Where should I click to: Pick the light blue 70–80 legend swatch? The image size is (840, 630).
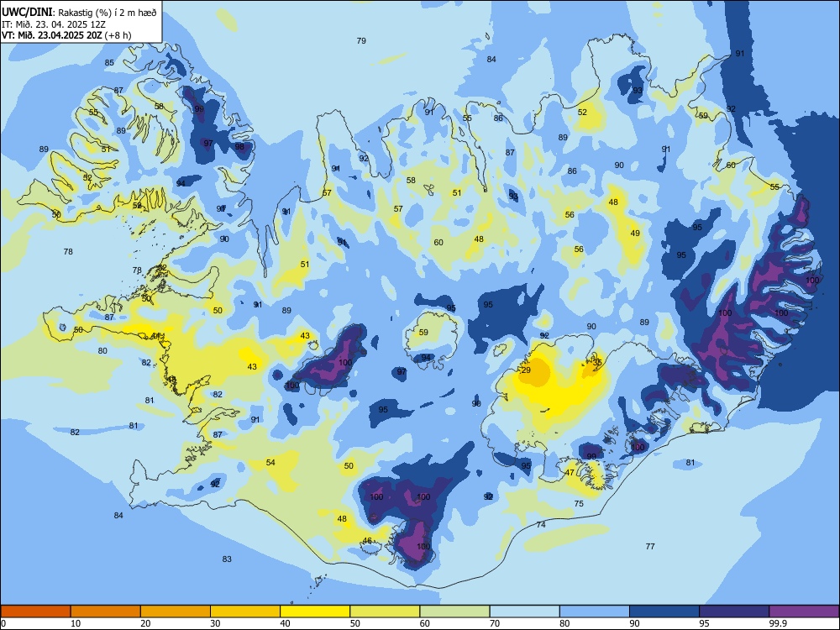tap(524, 612)
